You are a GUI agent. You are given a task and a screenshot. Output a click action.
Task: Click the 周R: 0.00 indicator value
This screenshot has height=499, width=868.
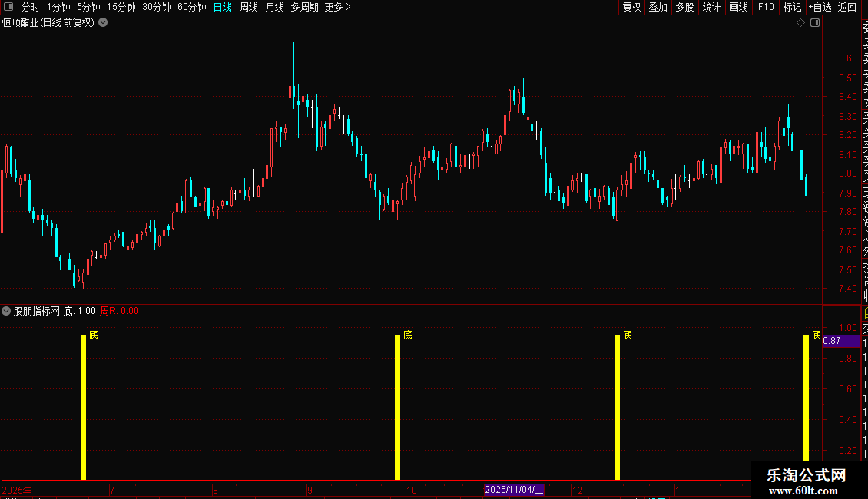point(120,311)
